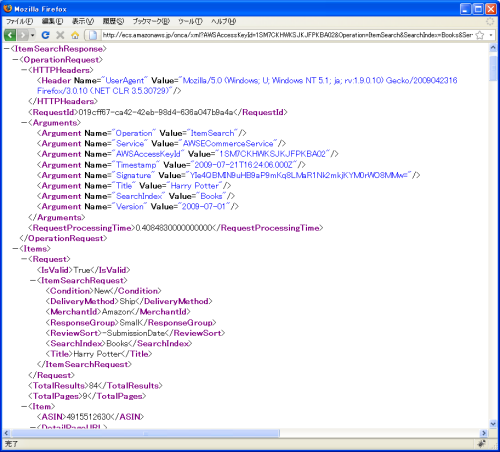Click the AWSAccessKeyId value text
This screenshot has width=500, height=452.
point(272,154)
